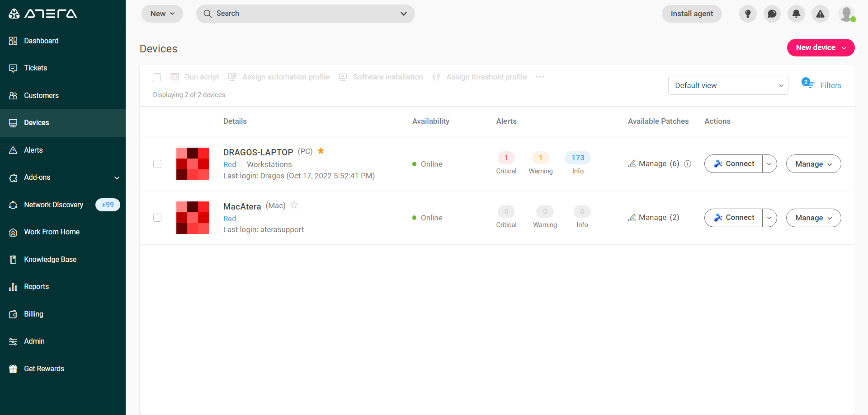The image size is (868, 415).
Task: Expand Connect options arrow for DRAGOS-LAPTOP
Action: pyautogui.click(x=769, y=164)
